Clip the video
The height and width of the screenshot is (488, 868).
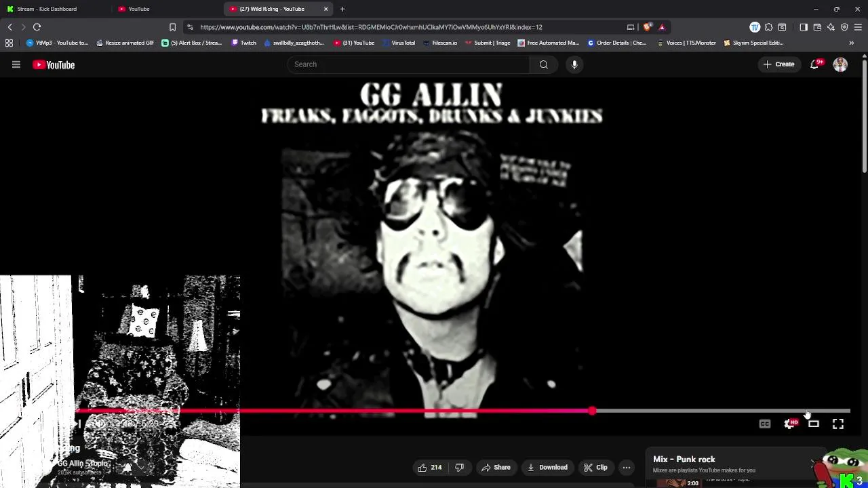(595, 467)
